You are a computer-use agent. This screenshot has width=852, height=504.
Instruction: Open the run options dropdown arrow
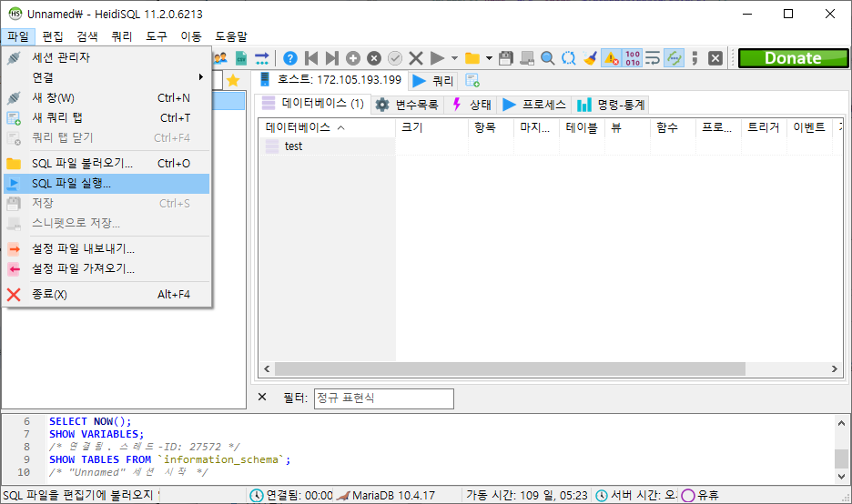[x=454, y=58]
